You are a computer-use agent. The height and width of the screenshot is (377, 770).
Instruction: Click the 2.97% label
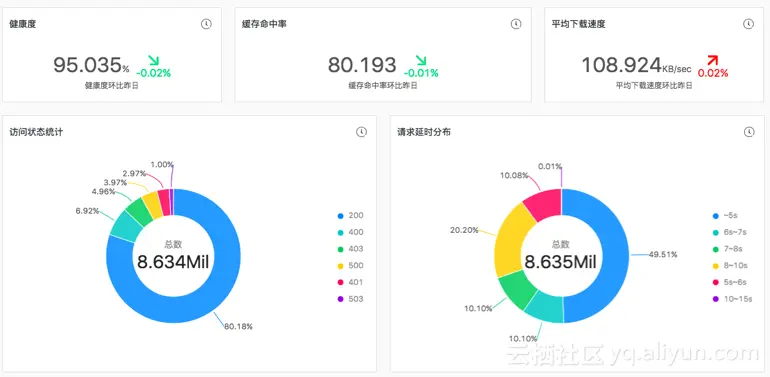click(135, 173)
